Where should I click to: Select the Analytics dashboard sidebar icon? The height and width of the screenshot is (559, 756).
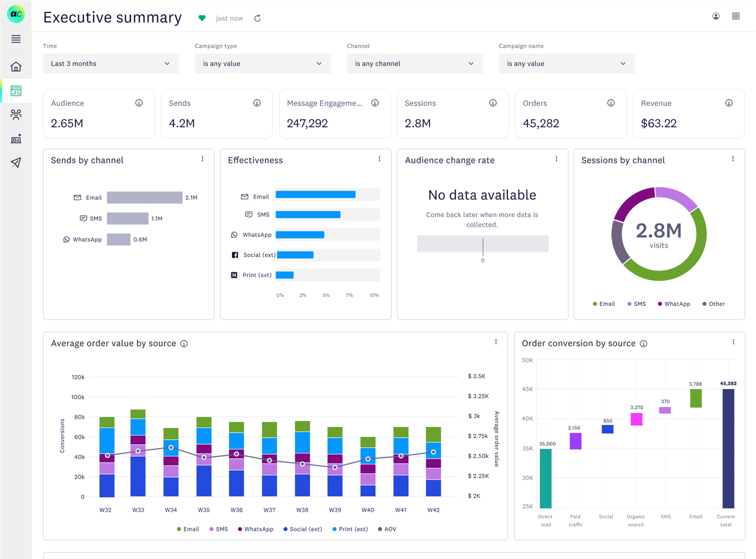click(x=16, y=91)
